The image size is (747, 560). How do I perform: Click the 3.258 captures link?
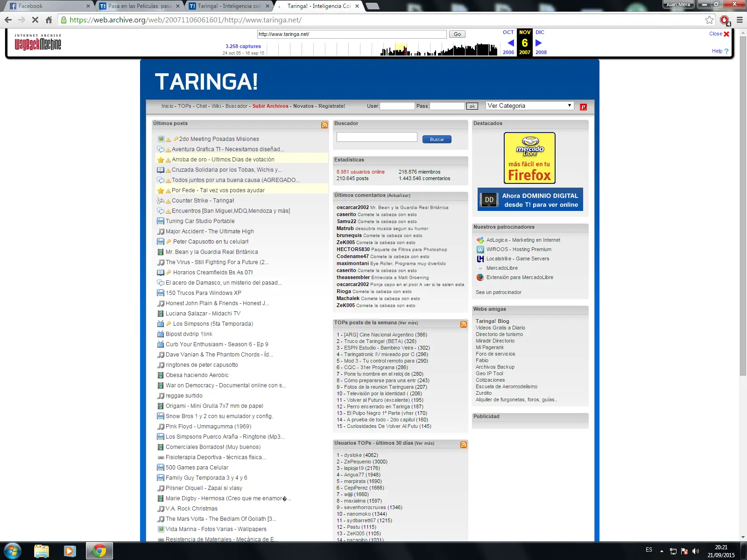click(x=243, y=46)
